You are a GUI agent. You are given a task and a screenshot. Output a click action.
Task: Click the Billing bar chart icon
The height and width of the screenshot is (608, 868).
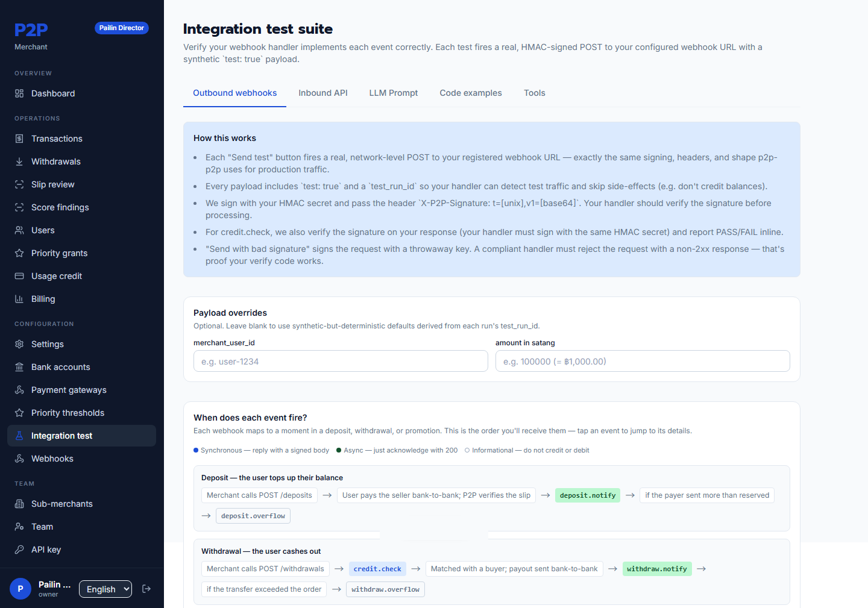19,299
